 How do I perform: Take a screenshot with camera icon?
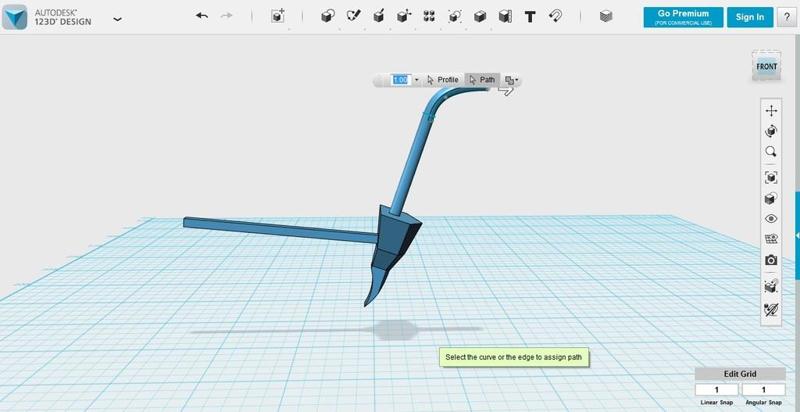pos(771,260)
